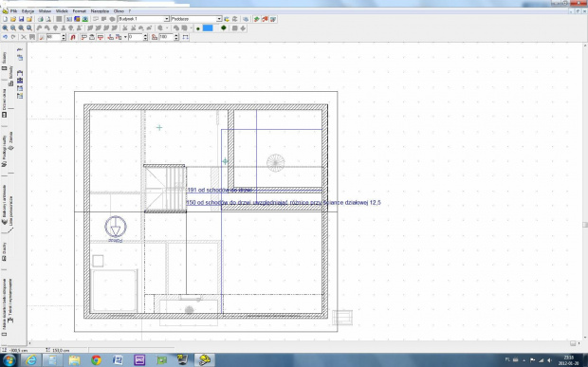Click the print preview icon
Viewport: 588px width, 367px height.
(47, 19)
